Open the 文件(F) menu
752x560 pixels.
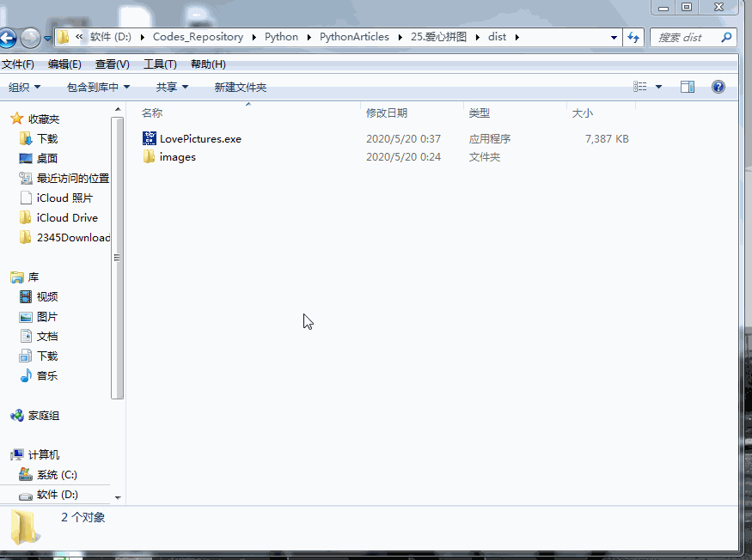click(x=18, y=64)
